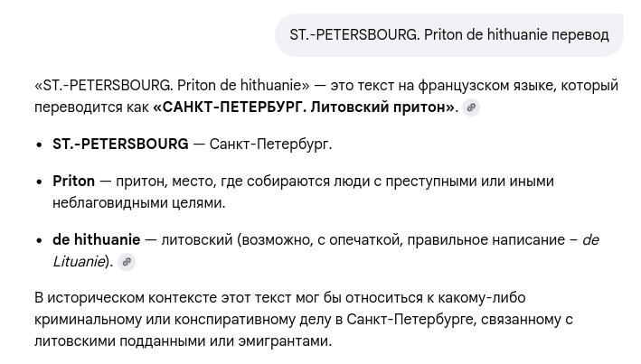Click the bold term «de hithuanie» in list
This screenshot has height=364, width=641.
(97, 239)
